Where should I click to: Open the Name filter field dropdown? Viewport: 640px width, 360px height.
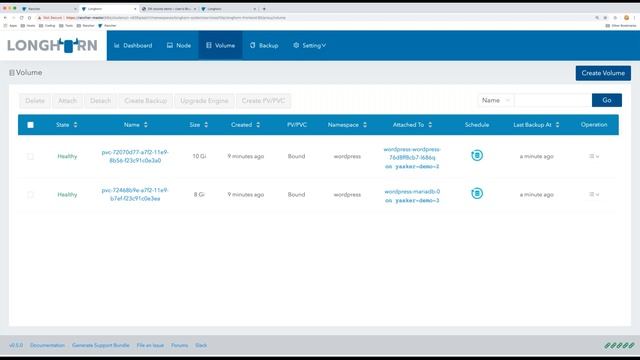point(496,100)
